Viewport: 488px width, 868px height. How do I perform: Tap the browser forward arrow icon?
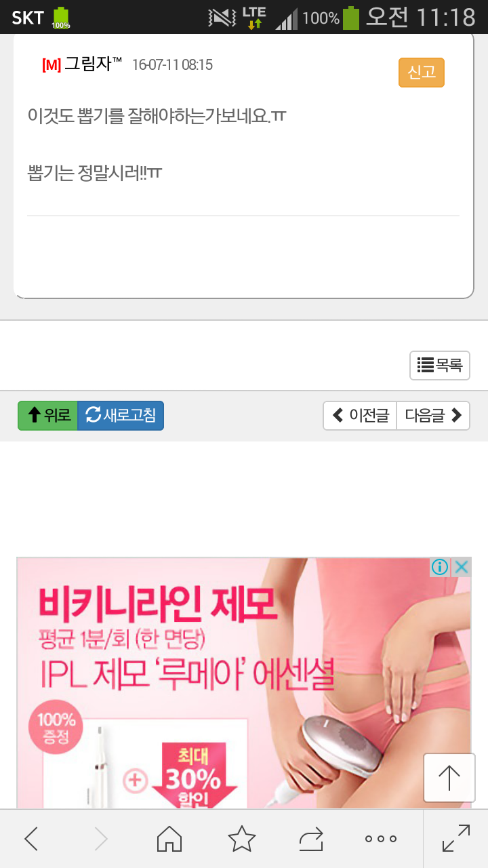point(101,839)
